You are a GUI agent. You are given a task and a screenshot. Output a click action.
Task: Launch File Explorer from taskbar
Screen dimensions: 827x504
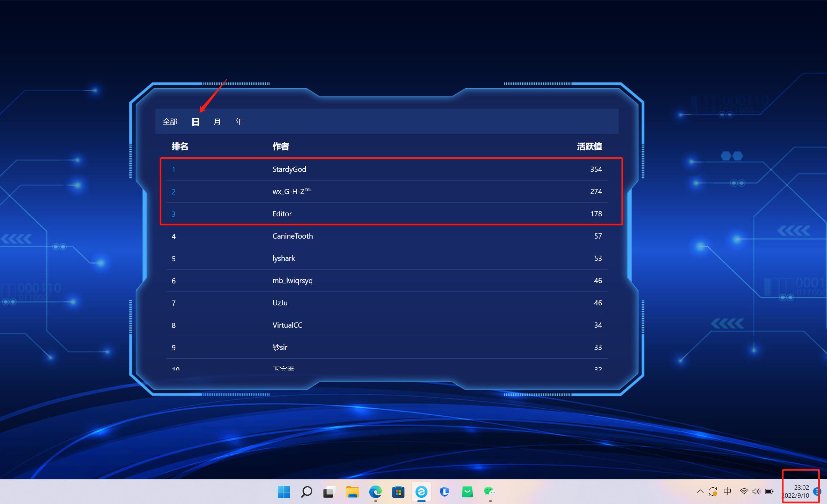[x=352, y=492]
